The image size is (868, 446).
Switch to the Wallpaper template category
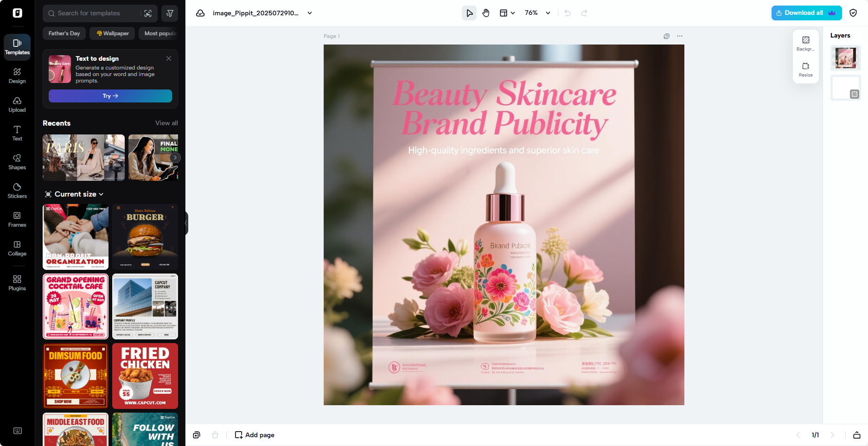tap(112, 33)
